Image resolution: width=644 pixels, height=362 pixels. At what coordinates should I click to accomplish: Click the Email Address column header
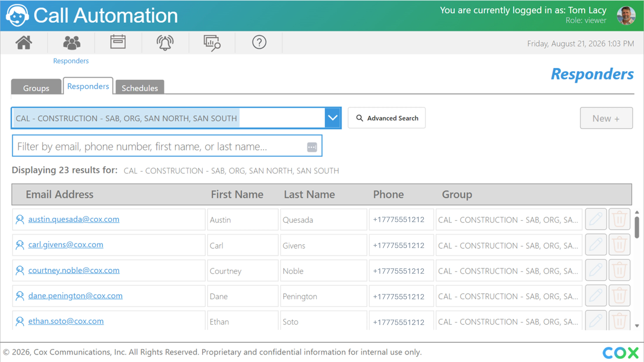[x=60, y=194]
